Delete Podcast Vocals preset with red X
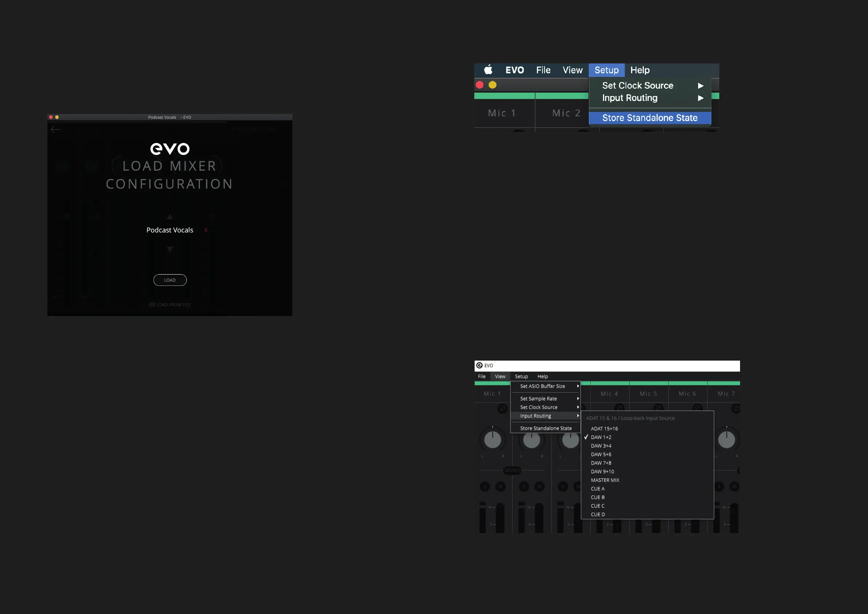868x614 pixels. pos(206,230)
